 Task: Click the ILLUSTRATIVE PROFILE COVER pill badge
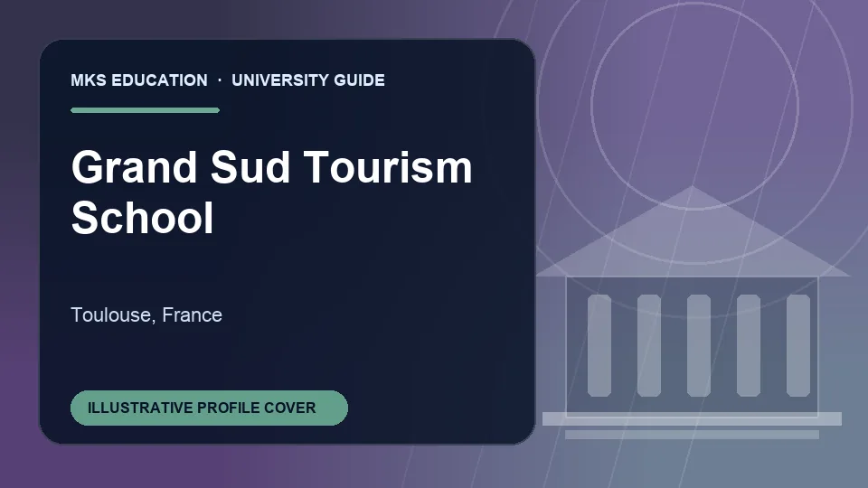(209, 408)
